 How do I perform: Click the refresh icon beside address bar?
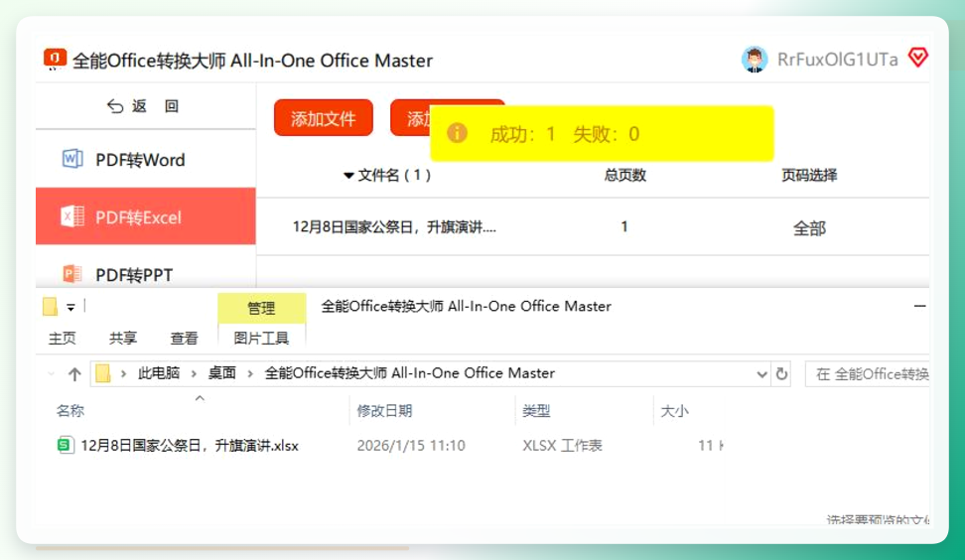781,373
